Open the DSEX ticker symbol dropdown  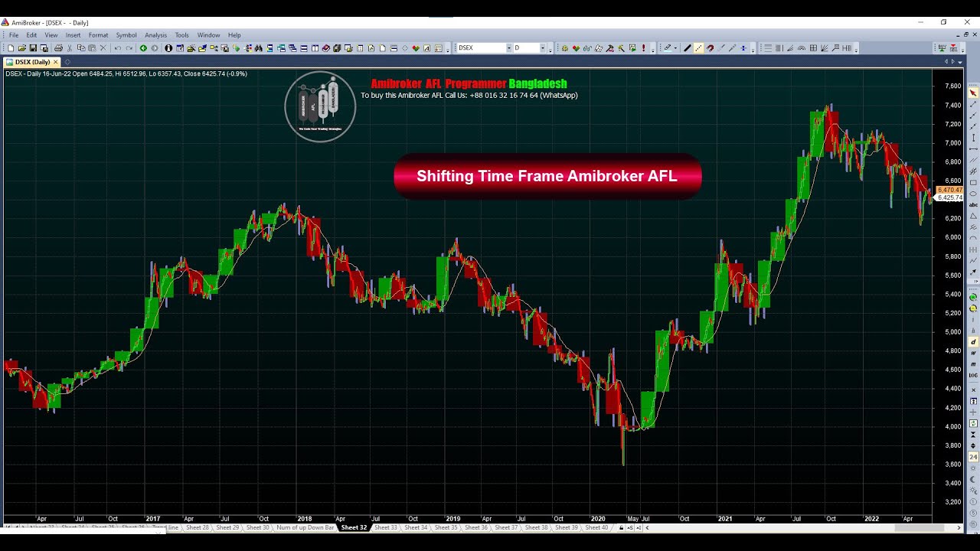coord(508,48)
